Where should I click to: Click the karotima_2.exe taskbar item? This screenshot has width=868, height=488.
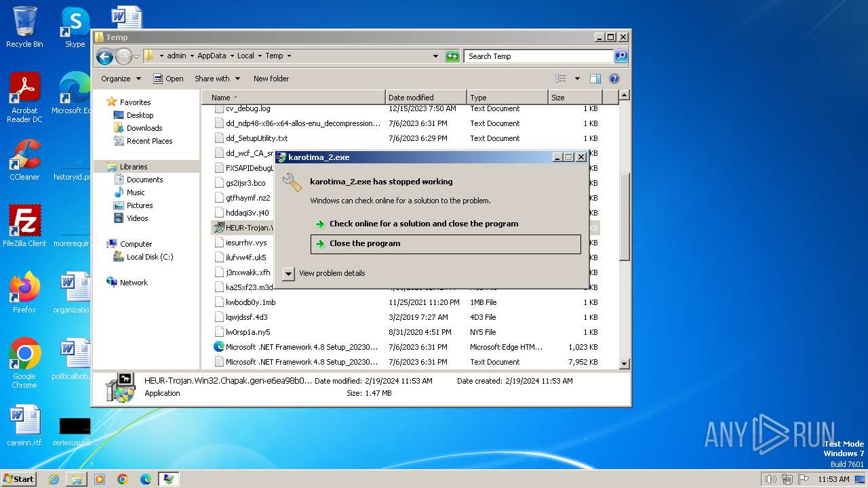click(168, 479)
